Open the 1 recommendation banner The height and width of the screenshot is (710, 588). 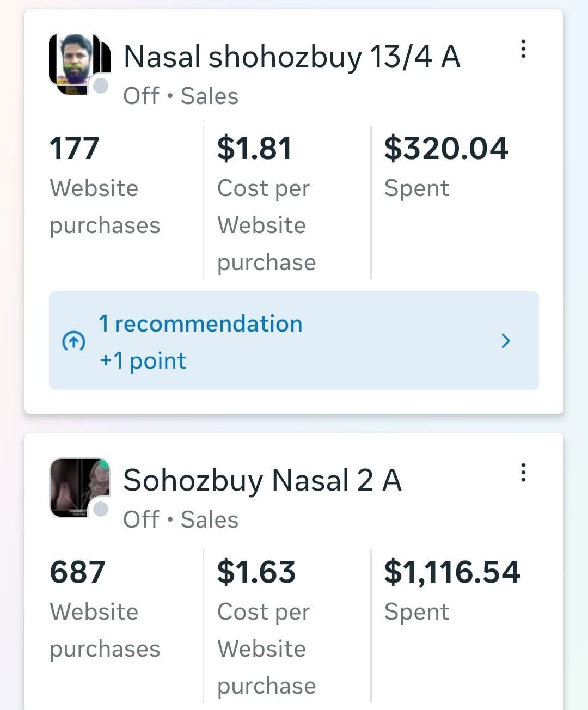click(x=294, y=341)
